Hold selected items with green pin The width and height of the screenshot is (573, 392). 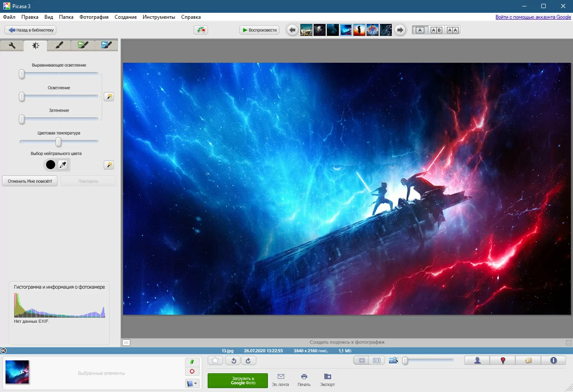click(192, 362)
